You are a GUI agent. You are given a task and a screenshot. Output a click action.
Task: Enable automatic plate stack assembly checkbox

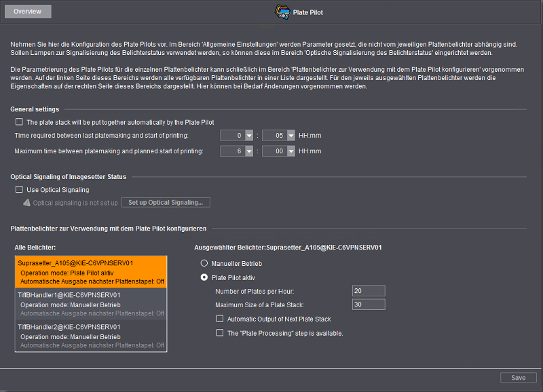point(19,122)
